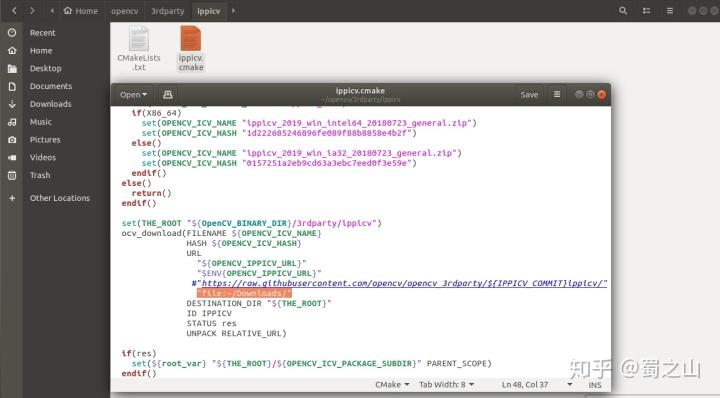Minimize the gedit window

pos(579,94)
